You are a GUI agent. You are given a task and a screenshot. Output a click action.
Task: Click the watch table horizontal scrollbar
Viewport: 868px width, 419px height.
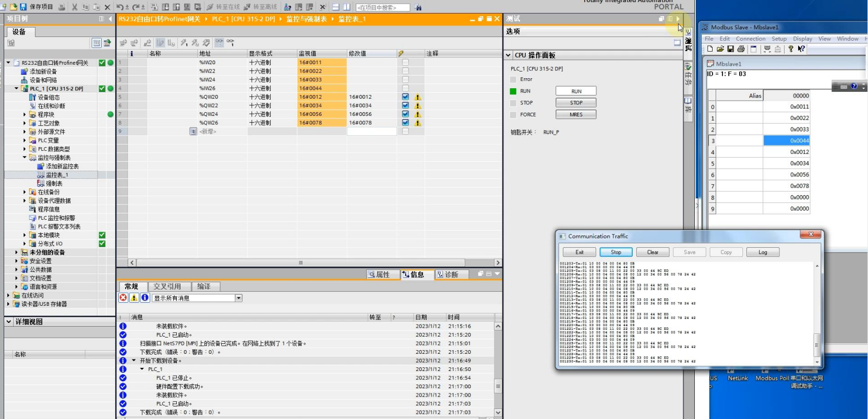pos(315,262)
